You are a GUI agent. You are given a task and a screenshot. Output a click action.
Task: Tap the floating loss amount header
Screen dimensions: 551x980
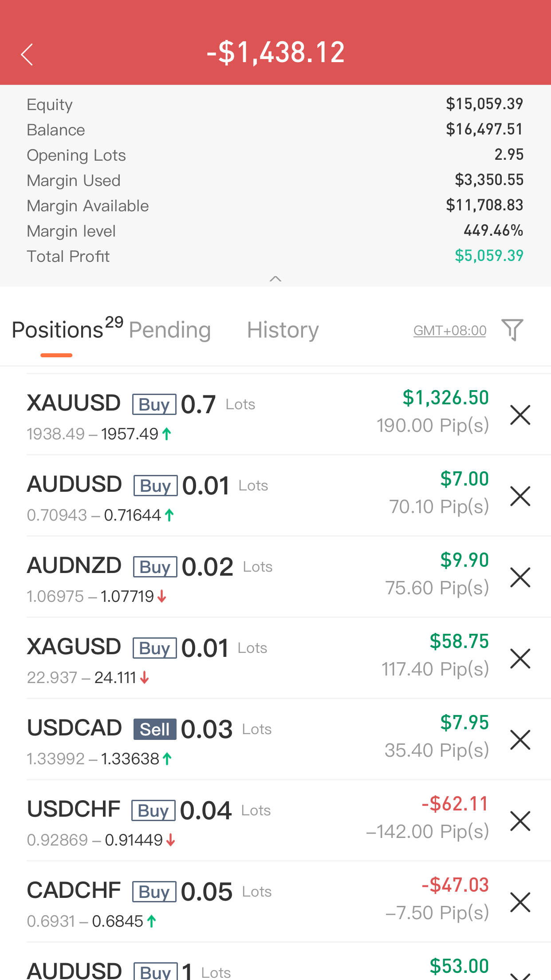tap(275, 52)
